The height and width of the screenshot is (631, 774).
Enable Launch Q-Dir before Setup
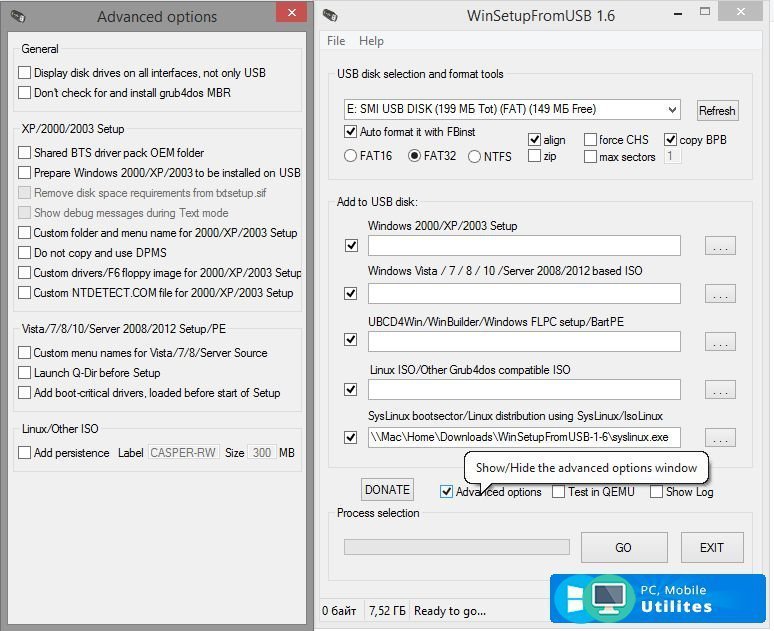tap(24, 373)
